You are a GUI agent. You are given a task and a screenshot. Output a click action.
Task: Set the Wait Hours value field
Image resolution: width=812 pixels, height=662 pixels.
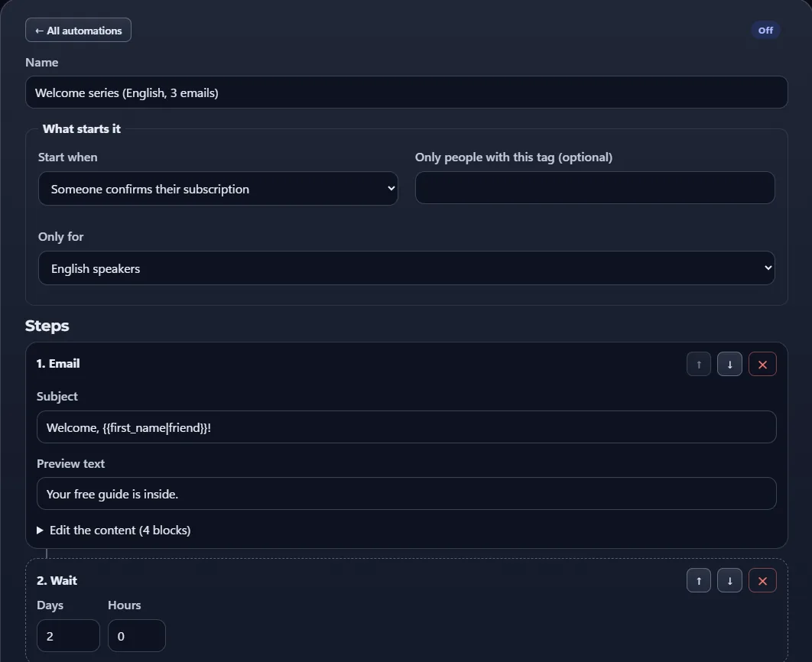click(x=137, y=635)
